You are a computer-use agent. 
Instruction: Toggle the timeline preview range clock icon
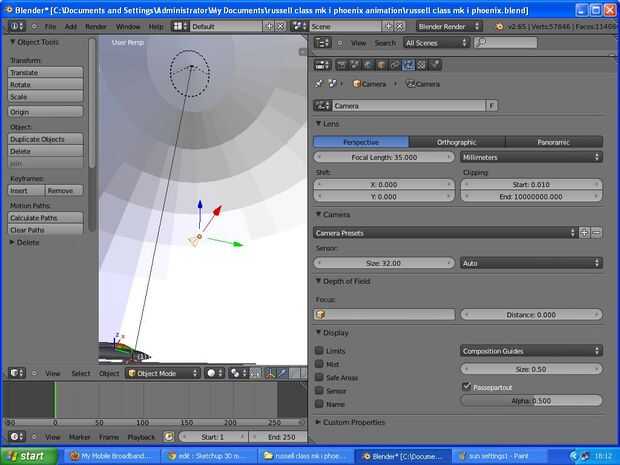tap(168, 437)
